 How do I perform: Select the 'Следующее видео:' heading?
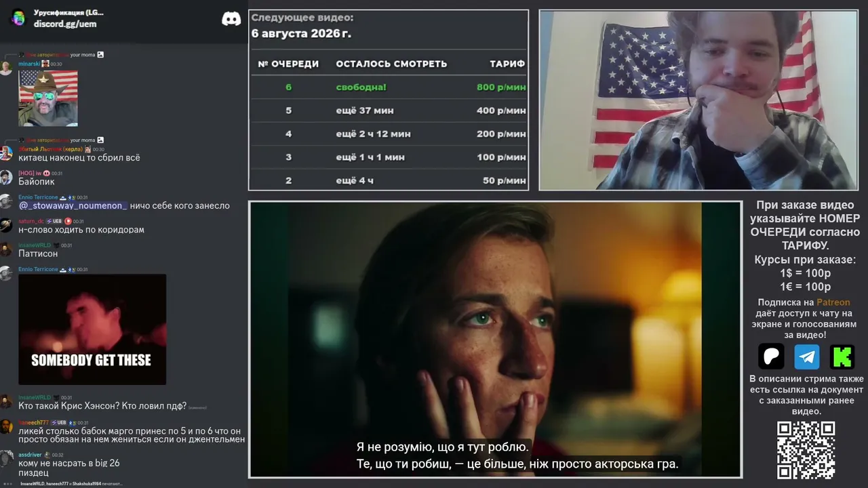click(x=302, y=18)
